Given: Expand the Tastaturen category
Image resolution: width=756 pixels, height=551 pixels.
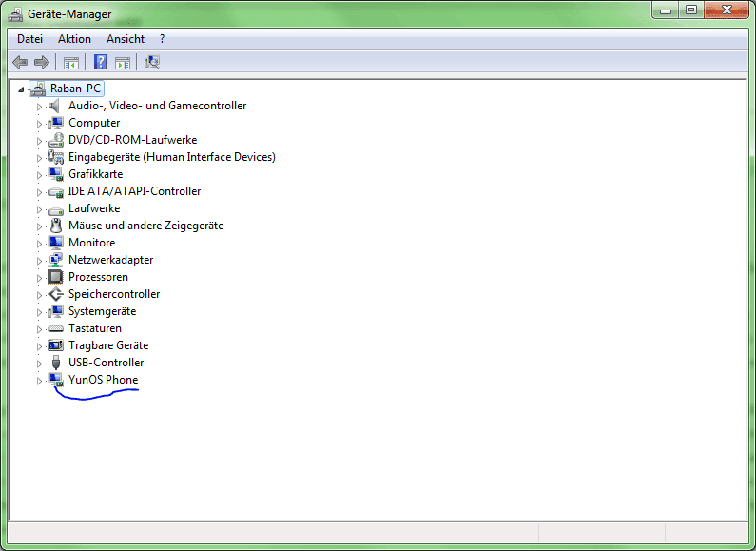Looking at the screenshot, I should tap(40, 329).
